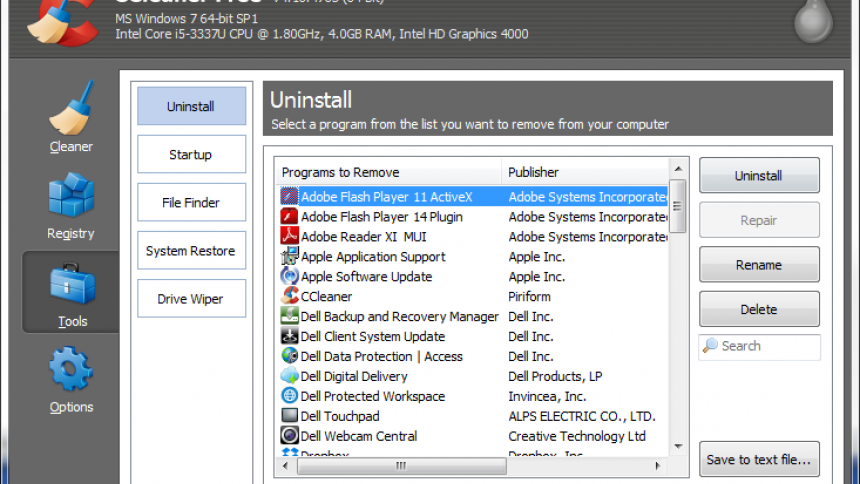
Task: Switch to the Uninstall tool tab
Action: pyautogui.click(x=191, y=106)
